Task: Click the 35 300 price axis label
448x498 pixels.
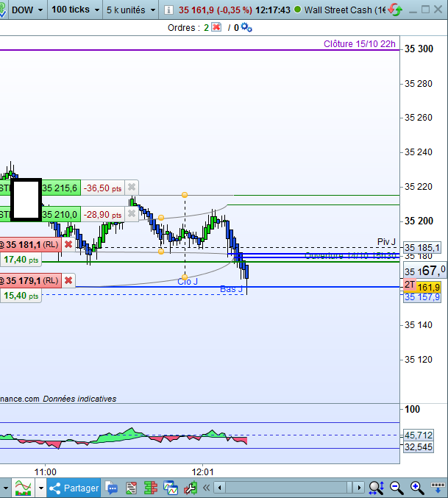Action: [419, 49]
